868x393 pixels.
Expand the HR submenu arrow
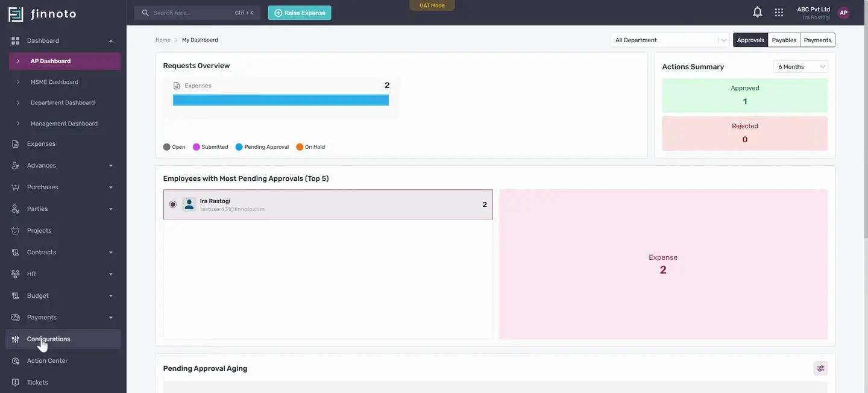point(111,274)
